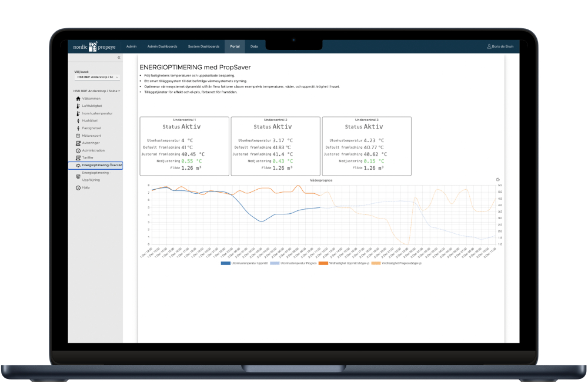The height and width of the screenshot is (383, 588).
Task: Click the export icon beside Mätarexport
Action: point(78,136)
